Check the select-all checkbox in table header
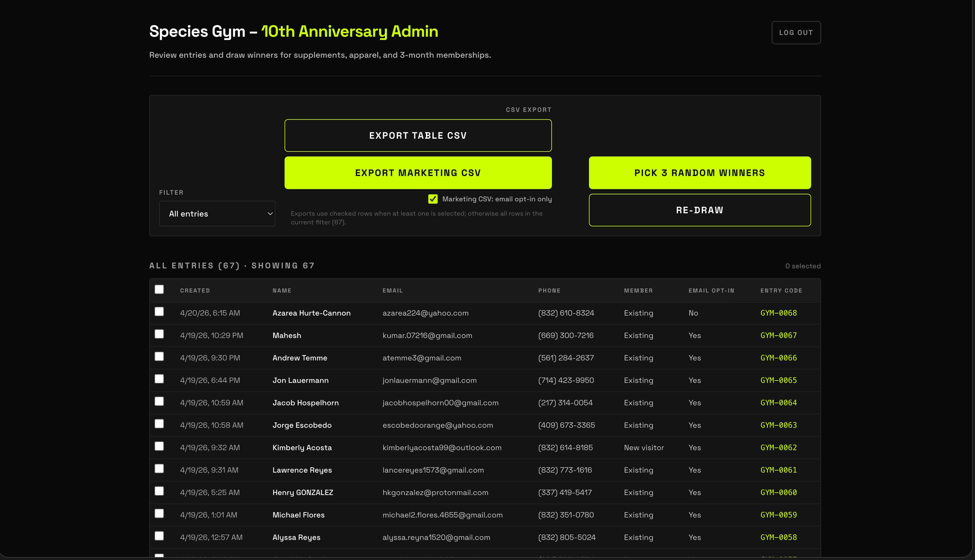The height and width of the screenshot is (560, 975). click(x=159, y=289)
